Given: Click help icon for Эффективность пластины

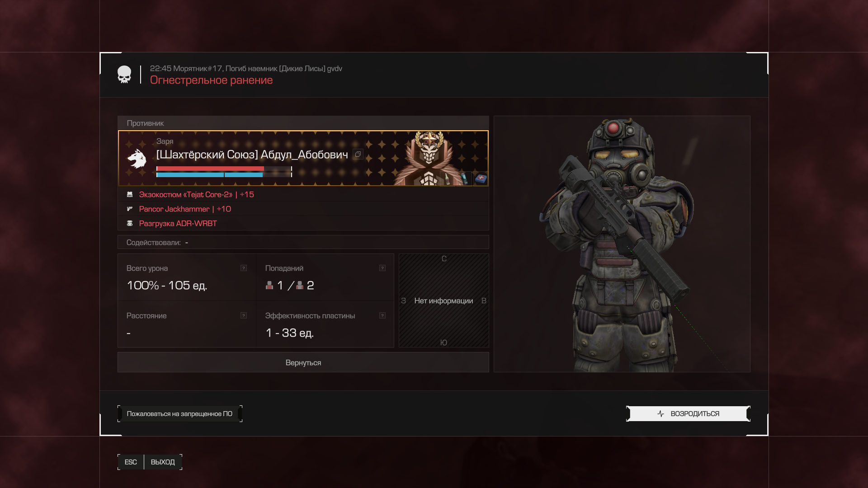Looking at the screenshot, I should (x=382, y=315).
